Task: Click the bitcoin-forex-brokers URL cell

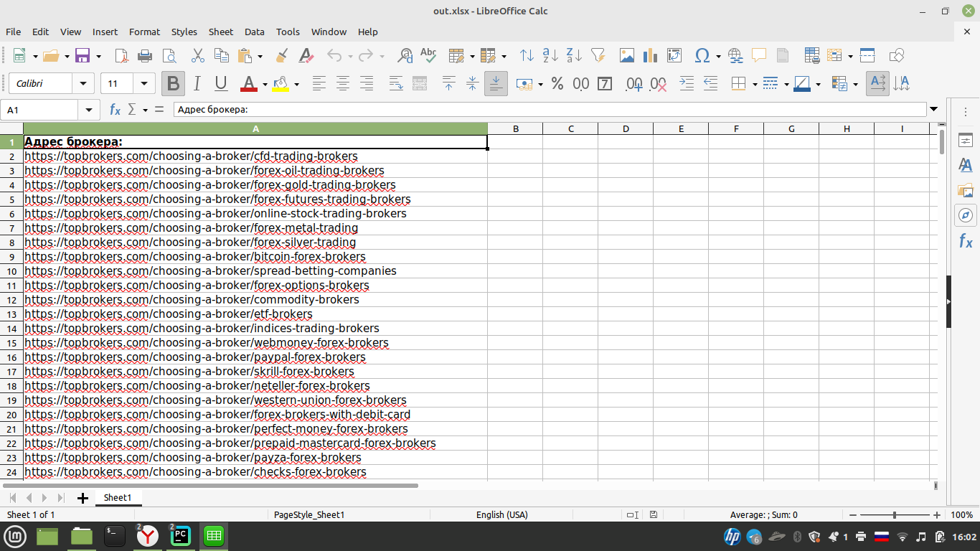Action: pyautogui.click(x=255, y=257)
